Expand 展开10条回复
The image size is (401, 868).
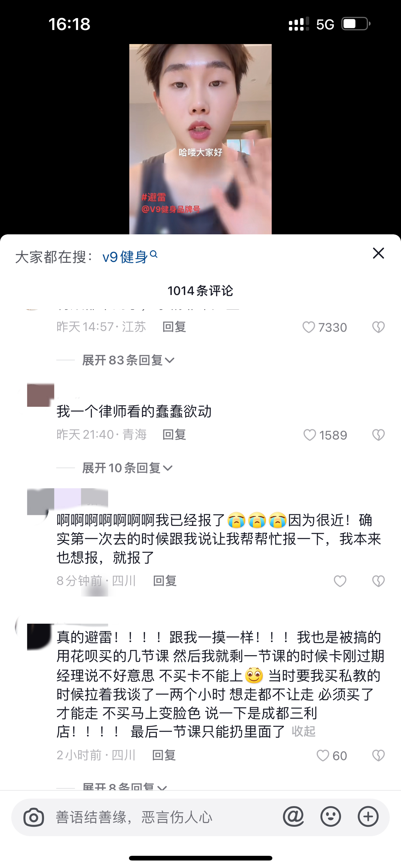click(x=127, y=468)
